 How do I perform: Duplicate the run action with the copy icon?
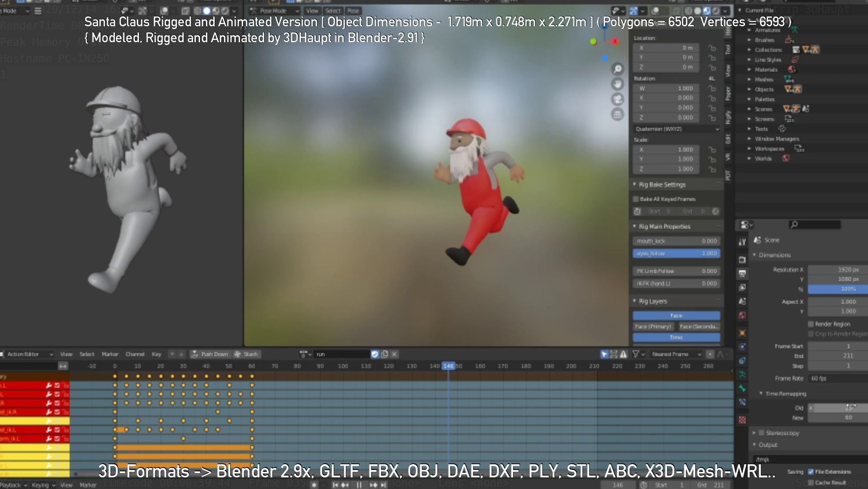pos(385,354)
